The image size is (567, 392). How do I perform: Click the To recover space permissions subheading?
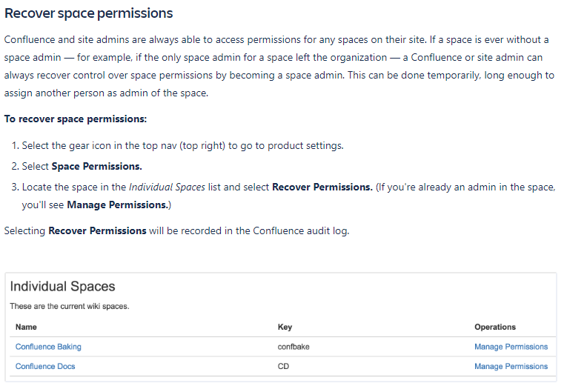pos(76,119)
